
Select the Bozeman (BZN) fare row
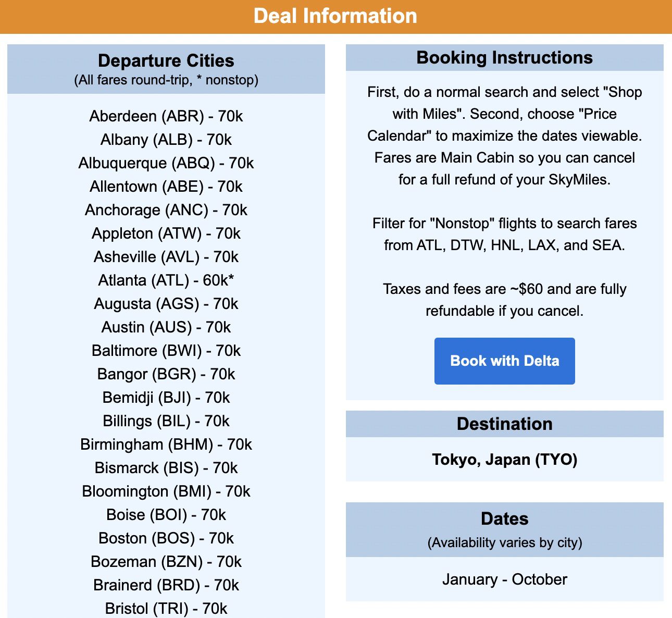tap(166, 562)
